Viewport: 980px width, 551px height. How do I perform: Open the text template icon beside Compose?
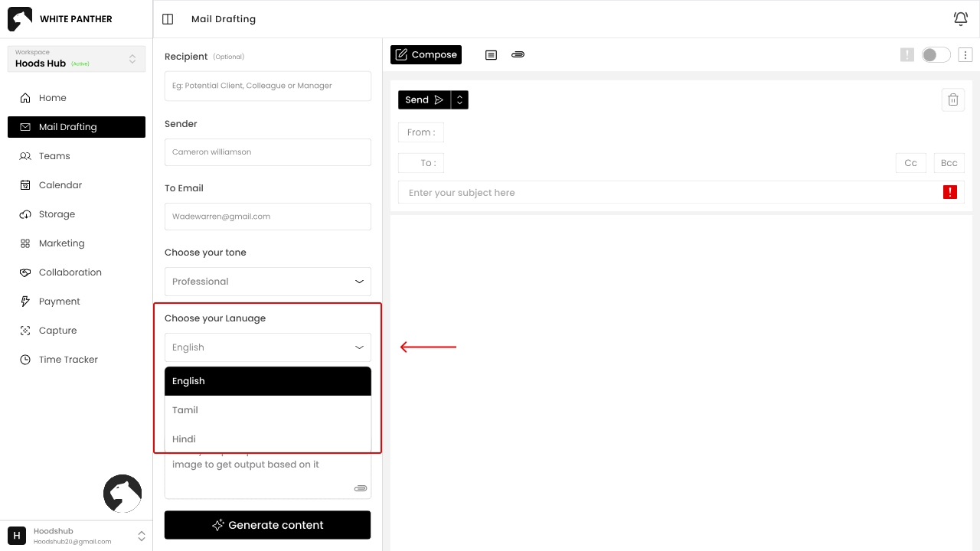(492, 55)
